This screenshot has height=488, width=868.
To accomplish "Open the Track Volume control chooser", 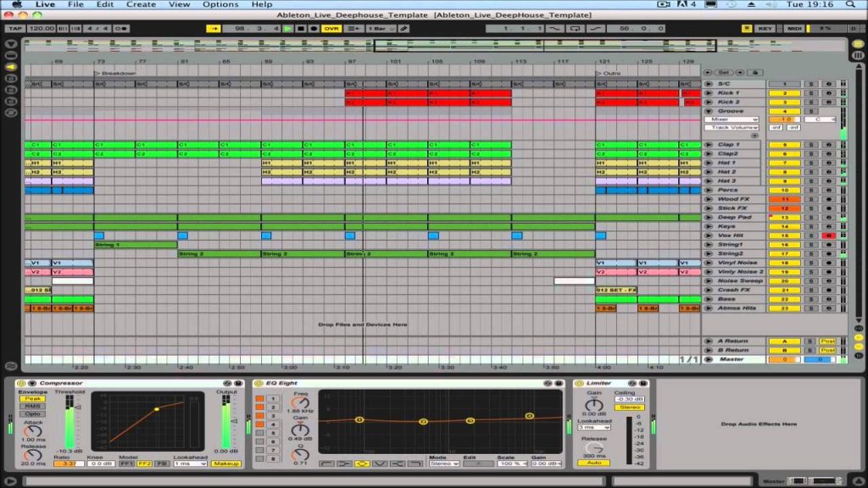I will pos(731,127).
